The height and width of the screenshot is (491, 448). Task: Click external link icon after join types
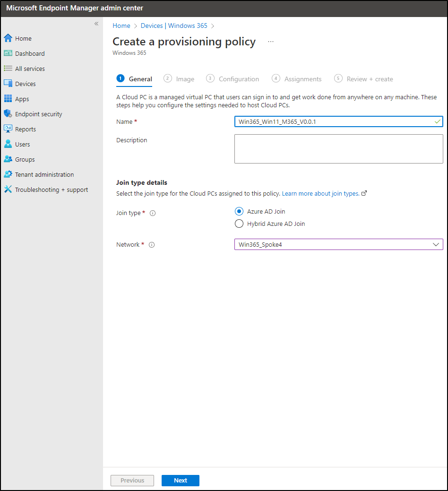point(364,194)
